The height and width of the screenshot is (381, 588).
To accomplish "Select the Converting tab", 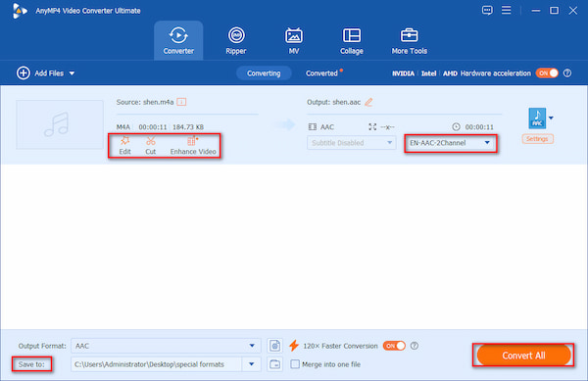I will [264, 73].
